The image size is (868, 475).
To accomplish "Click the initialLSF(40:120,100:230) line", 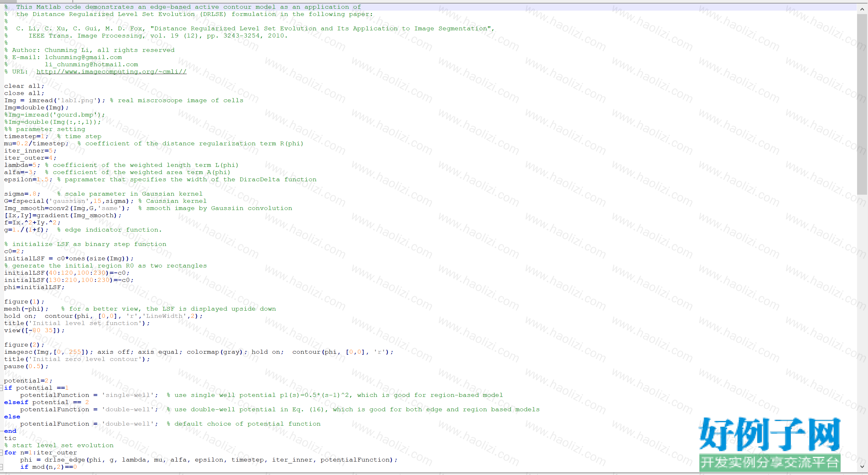I will click(67, 273).
